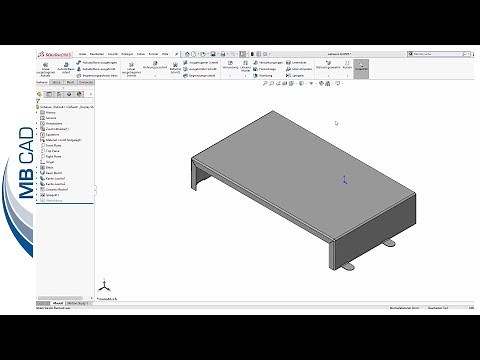Select the Rotierter Schnitt revolved cut tool
This screenshot has height=360, width=480.
[175, 68]
